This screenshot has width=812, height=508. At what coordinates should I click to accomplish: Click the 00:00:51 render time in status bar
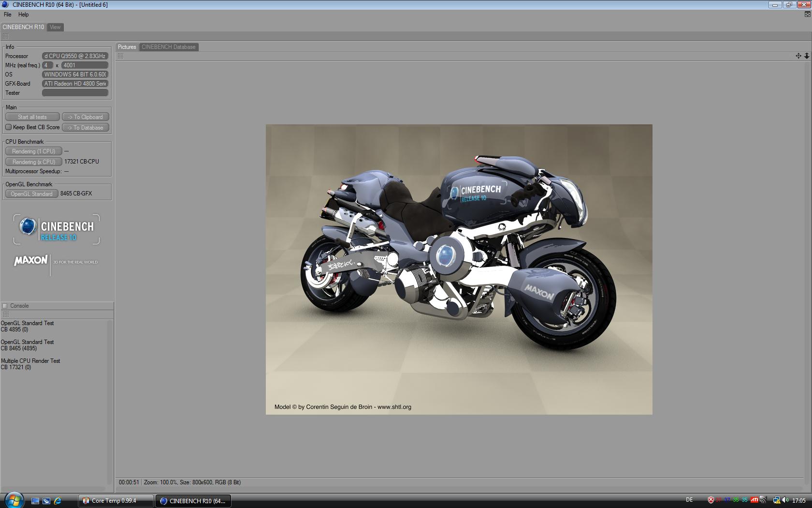(x=129, y=482)
